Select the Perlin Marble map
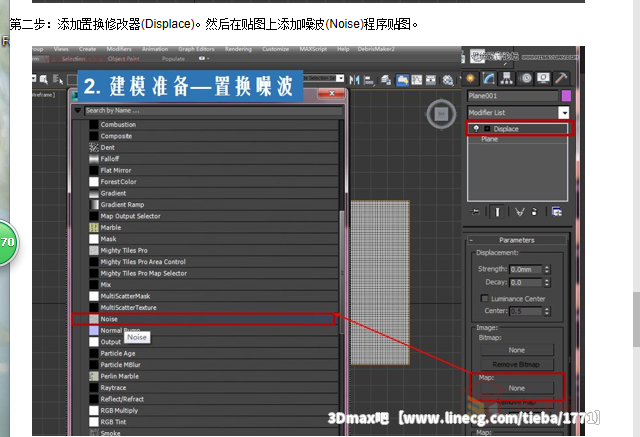 213,376
